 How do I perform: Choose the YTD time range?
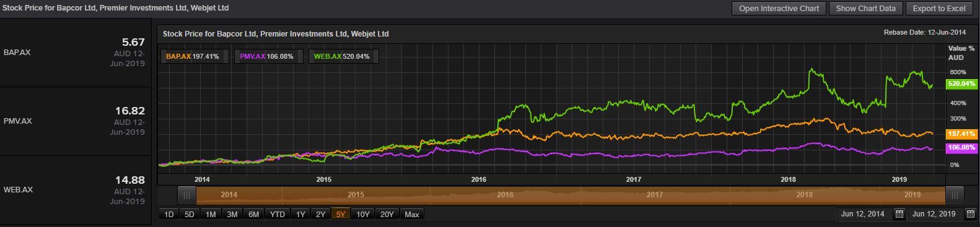278,214
